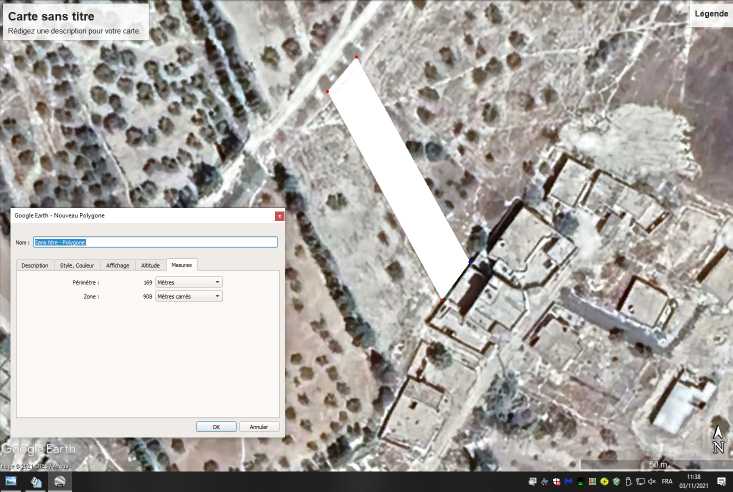
Task: Click the map title 'Carte sans titre'
Action: (x=51, y=16)
